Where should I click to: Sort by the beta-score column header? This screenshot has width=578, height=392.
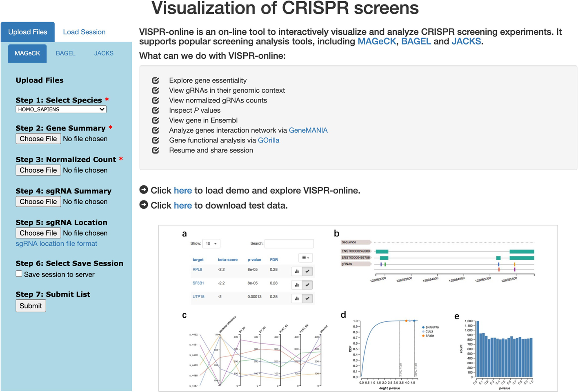(x=228, y=260)
